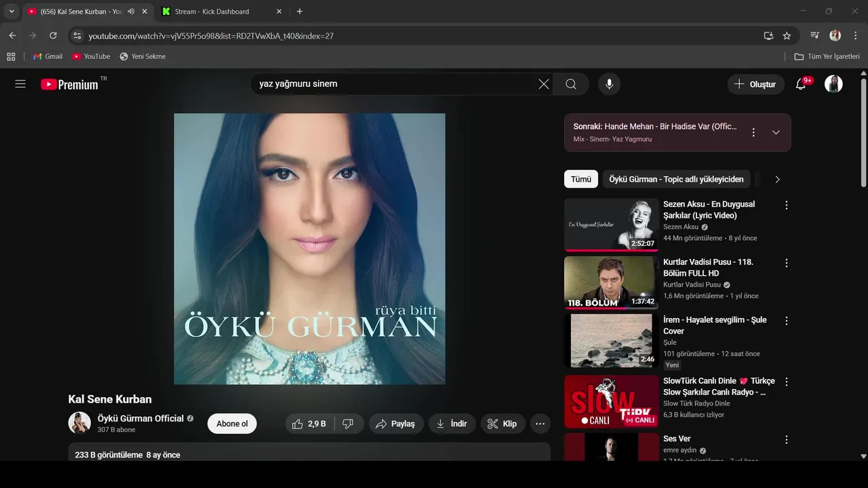Show more filter chips with right arrow

(777, 179)
